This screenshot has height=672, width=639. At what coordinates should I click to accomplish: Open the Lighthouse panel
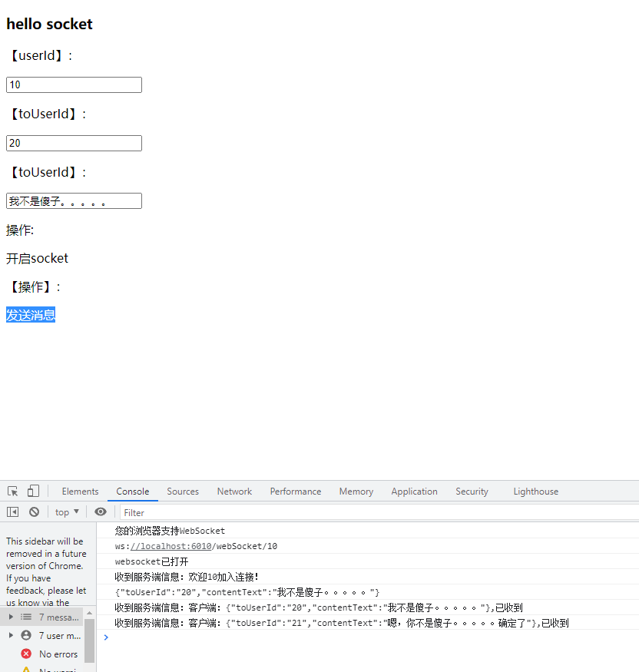click(x=535, y=491)
